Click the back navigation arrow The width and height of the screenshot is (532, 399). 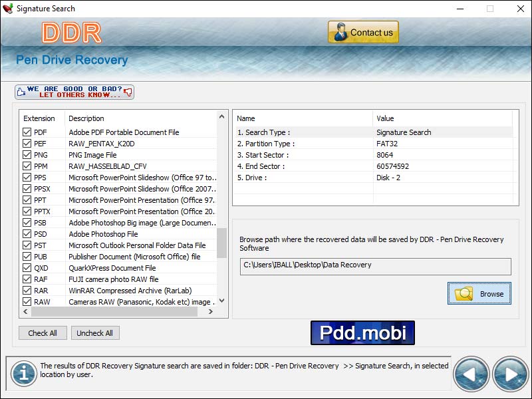[471, 374]
